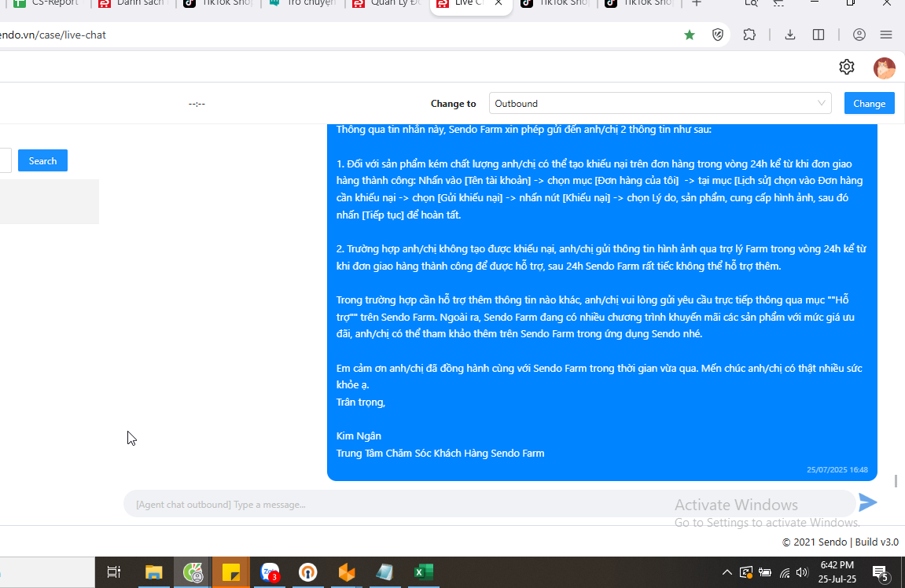
Task: Open Sticky Notes from the taskbar
Action: pos(231,571)
